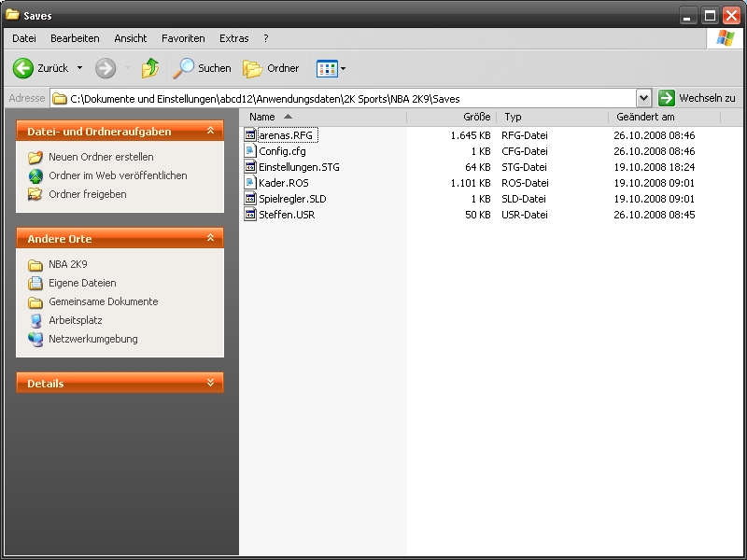Click the 50 KB size value
This screenshot has height=560, width=747.
click(x=478, y=215)
